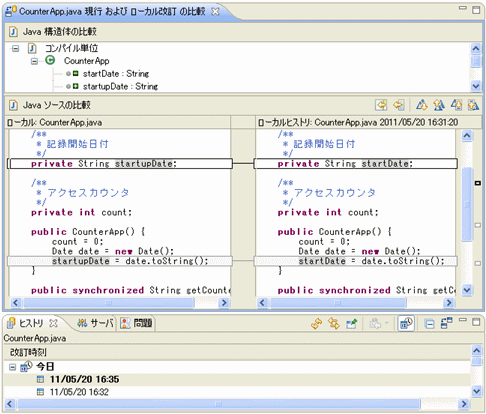The width and height of the screenshot is (486, 414).
Task: Click the collapse all icon in history view
Action: (429, 323)
